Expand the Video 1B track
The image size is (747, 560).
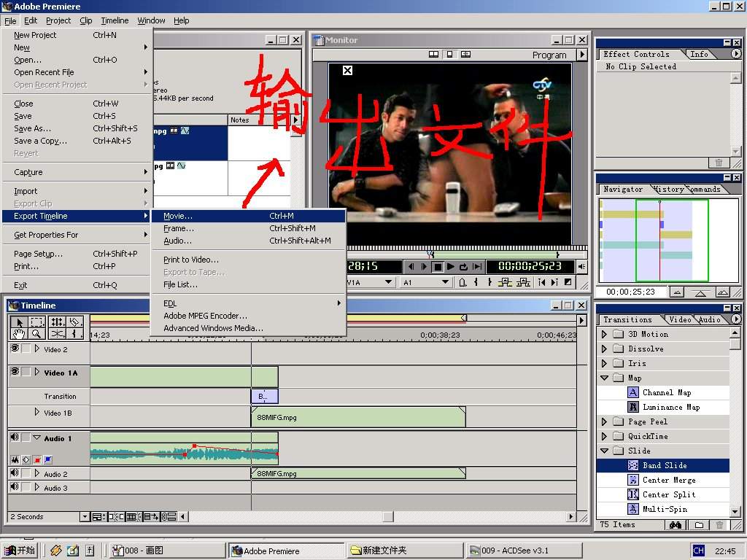37,412
